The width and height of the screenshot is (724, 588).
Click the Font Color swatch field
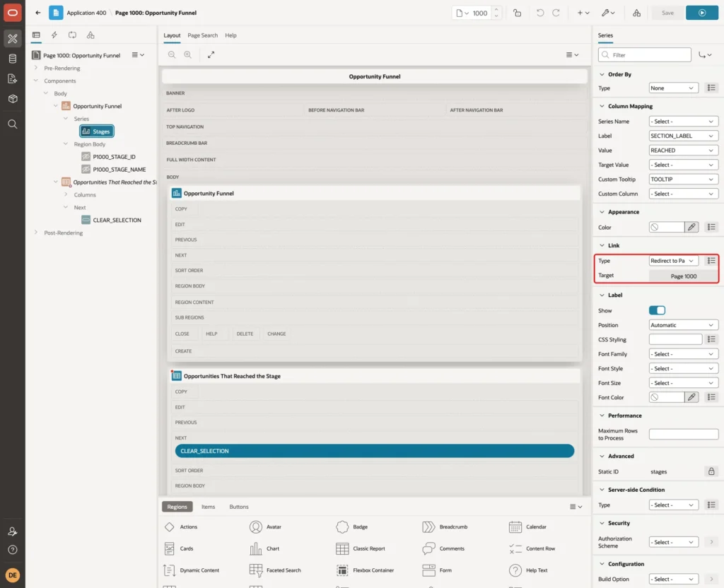coord(666,397)
